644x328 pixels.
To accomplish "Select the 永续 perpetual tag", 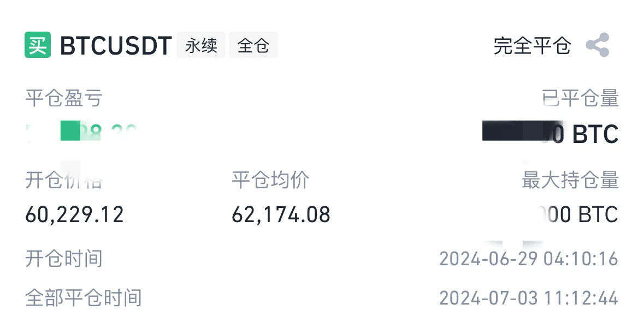I will 201,45.
